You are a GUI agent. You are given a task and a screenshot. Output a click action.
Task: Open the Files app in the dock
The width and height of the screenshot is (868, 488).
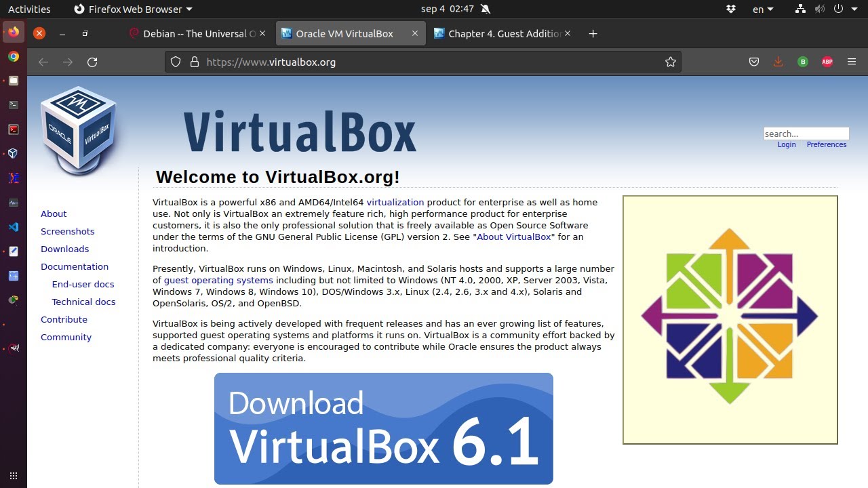14,81
